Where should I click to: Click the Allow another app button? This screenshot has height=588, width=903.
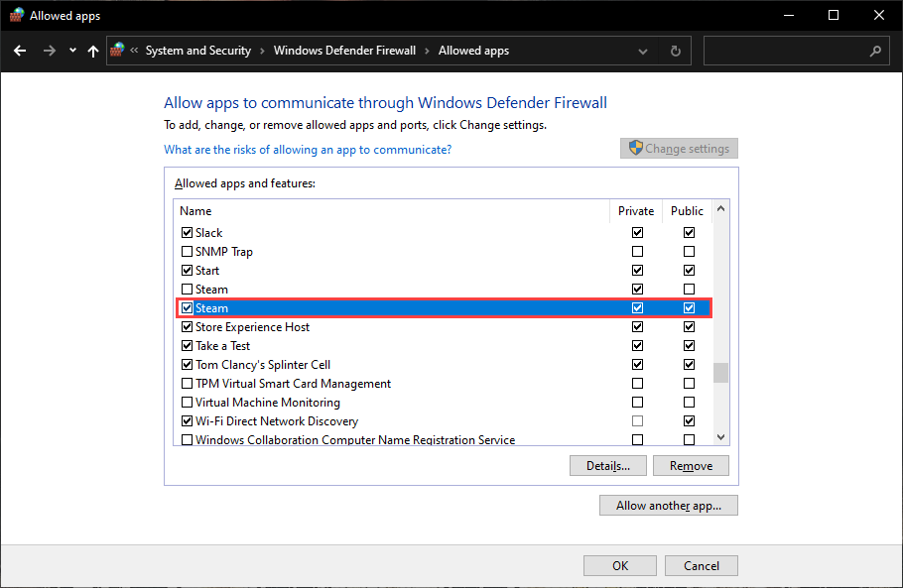[668, 506]
